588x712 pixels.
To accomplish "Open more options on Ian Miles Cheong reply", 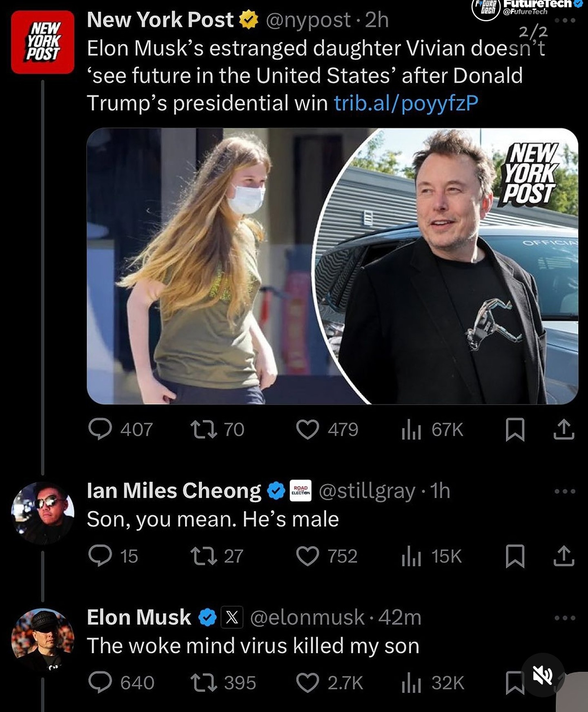I will click(x=565, y=491).
